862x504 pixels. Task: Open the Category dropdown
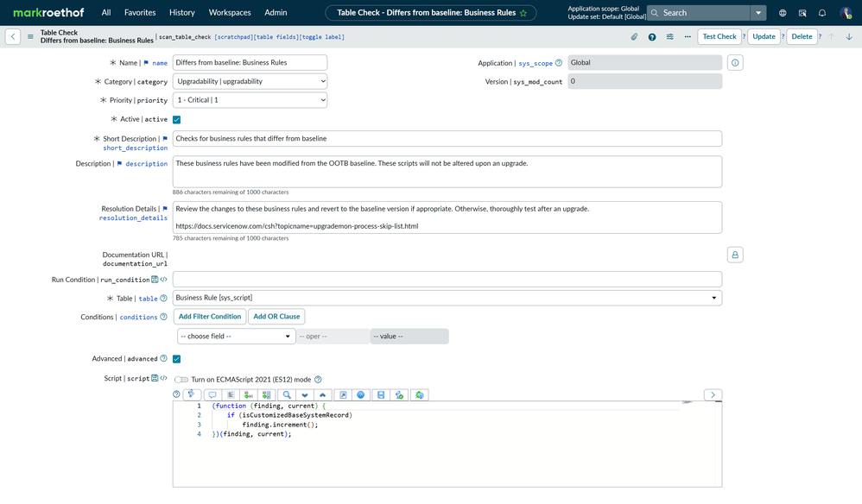pos(250,81)
